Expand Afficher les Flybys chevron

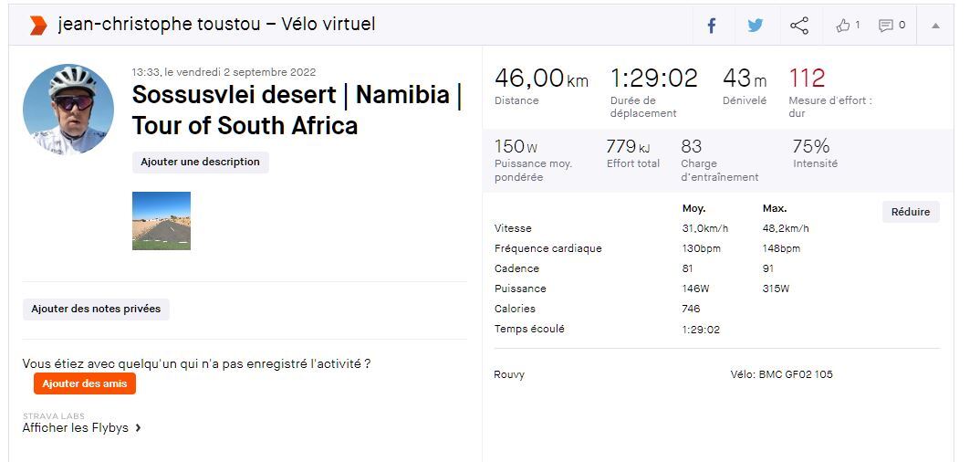[x=138, y=427]
